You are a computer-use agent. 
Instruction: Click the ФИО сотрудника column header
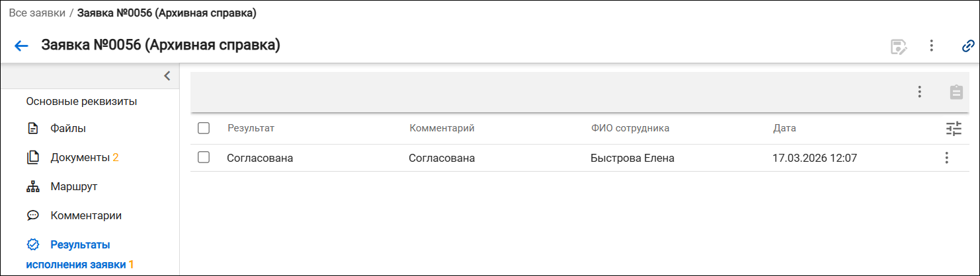pyautogui.click(x=630, y=128)
